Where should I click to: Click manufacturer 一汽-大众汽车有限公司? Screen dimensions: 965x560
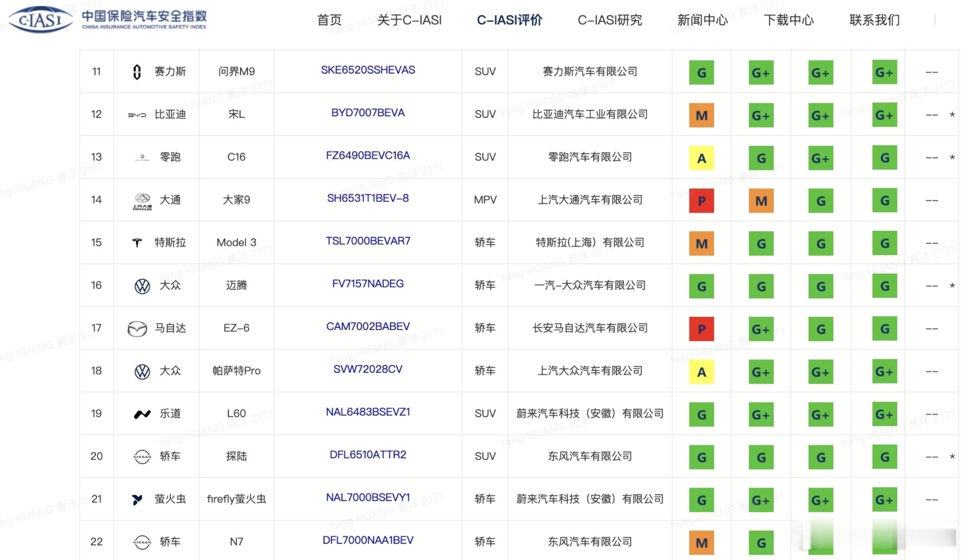[x=590, y=285]
